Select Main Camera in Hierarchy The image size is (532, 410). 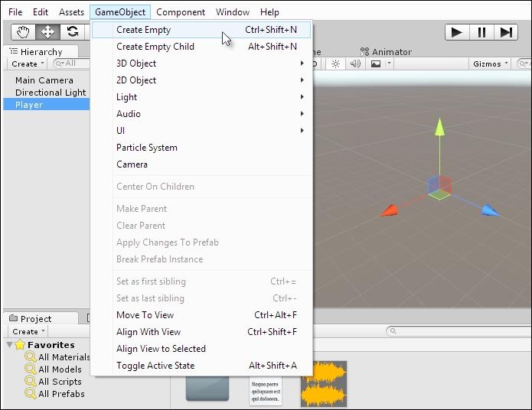[x=44, y=80]
